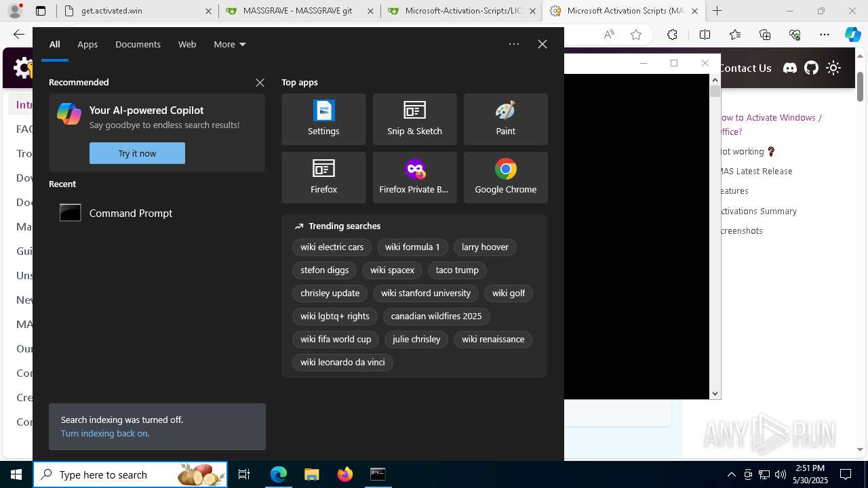Click Try it now Copilot button
This screenshot has width=868, height=488.
point(137,153)
